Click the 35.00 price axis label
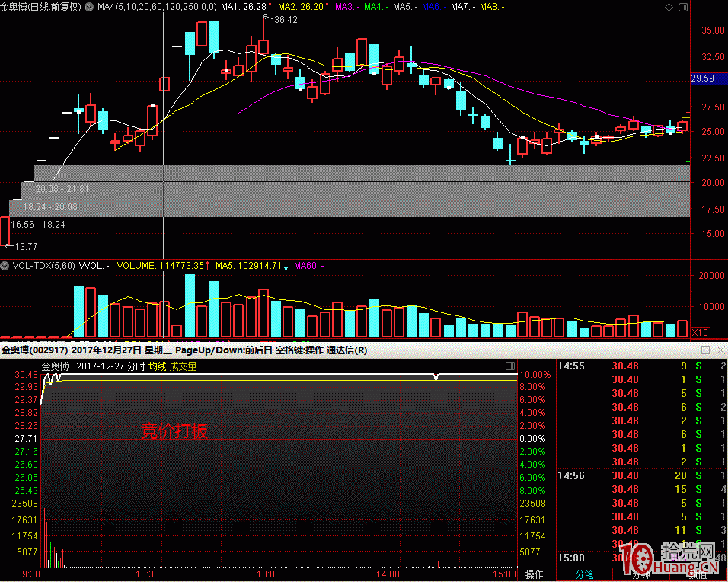 [x=713, y=30]
